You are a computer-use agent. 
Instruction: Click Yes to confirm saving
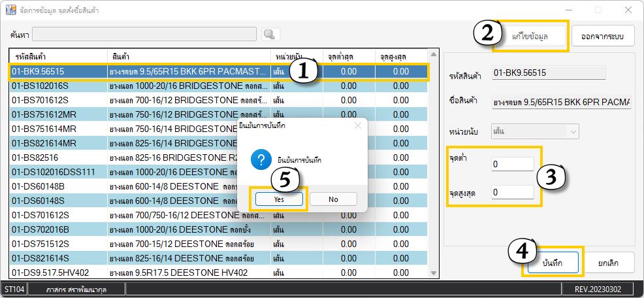(x=278, y=199)
